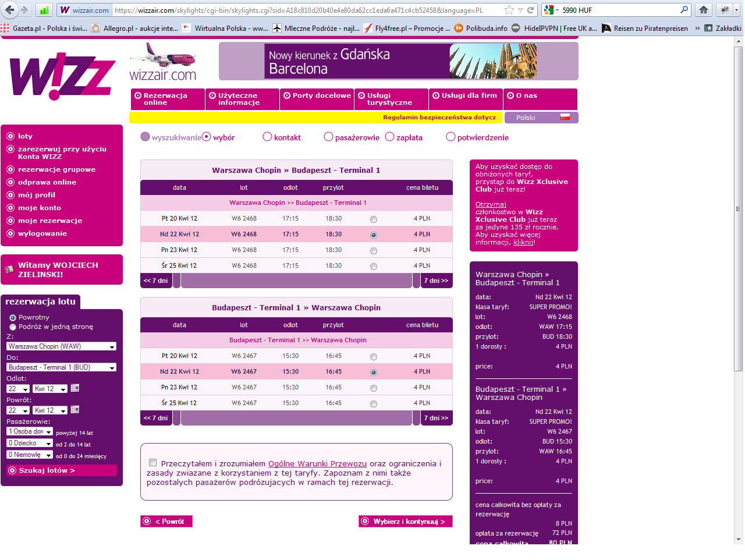Open the Allegro.pl bookmark
This screenshot has width=745, height=560.
[x=135, y=28]
